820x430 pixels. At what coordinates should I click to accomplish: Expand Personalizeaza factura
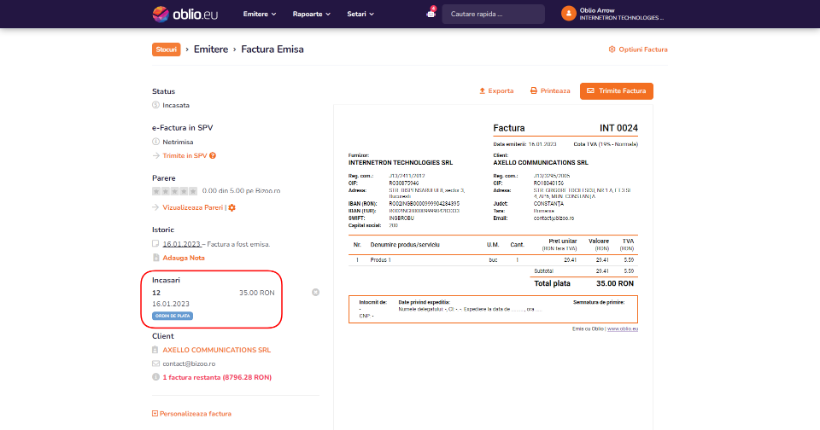tap(192, 413)
